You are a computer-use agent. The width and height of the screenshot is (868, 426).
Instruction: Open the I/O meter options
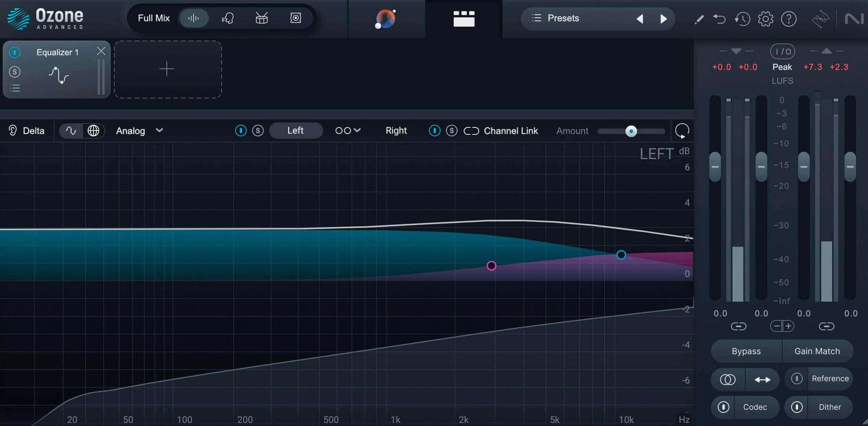coord(782,51)
